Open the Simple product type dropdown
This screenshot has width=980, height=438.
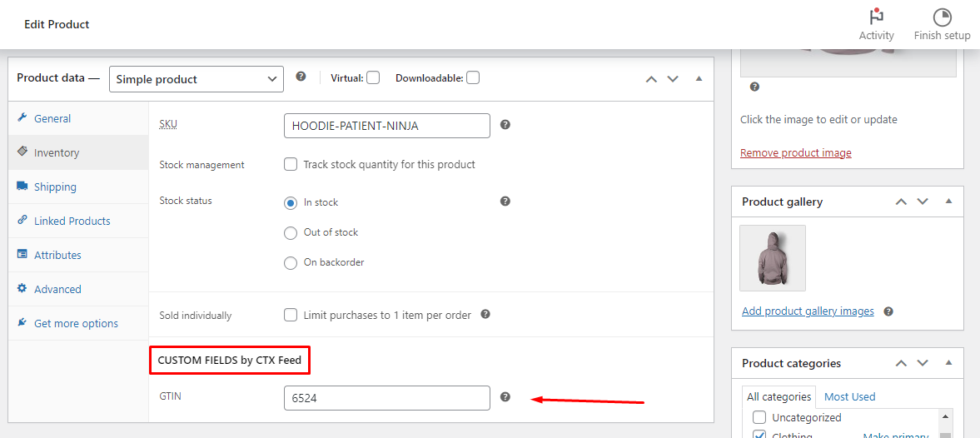click(196, 79)
